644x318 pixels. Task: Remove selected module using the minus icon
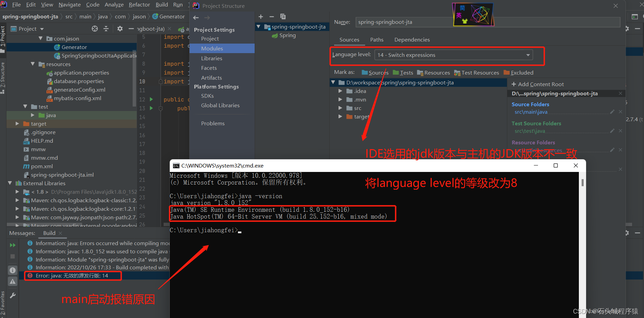[x=271, y=16]
